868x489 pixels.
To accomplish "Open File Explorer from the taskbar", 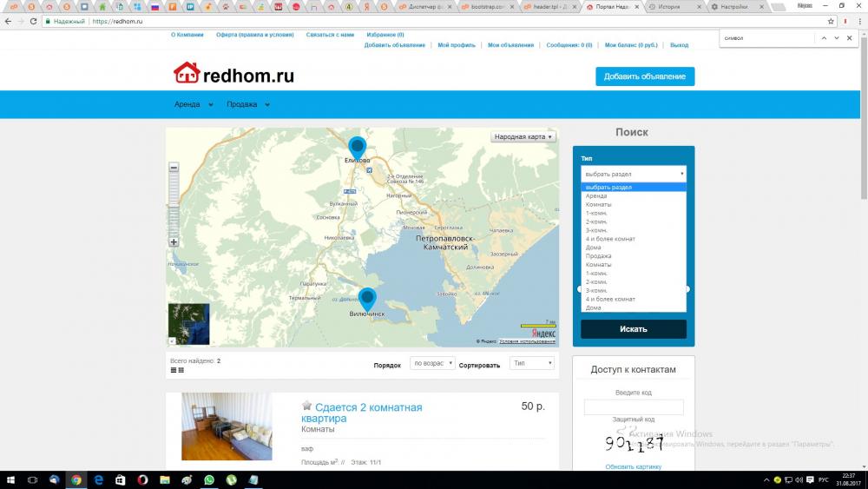I will [x=164, y=480].
